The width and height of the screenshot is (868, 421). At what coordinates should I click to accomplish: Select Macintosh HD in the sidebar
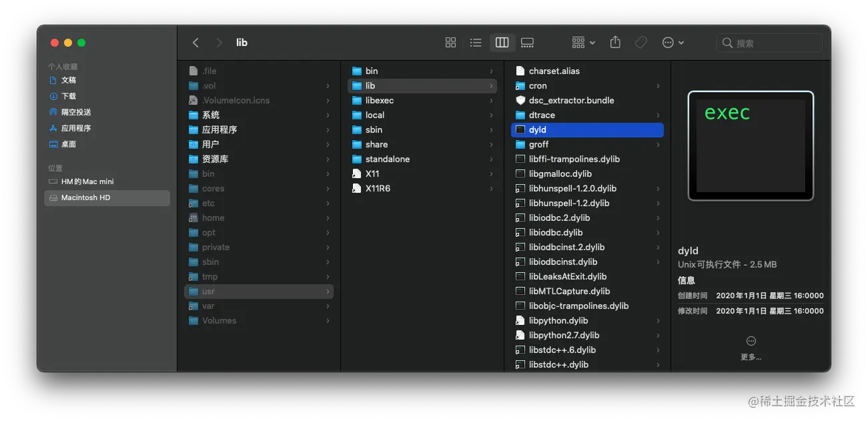click(x=107, y=197)
